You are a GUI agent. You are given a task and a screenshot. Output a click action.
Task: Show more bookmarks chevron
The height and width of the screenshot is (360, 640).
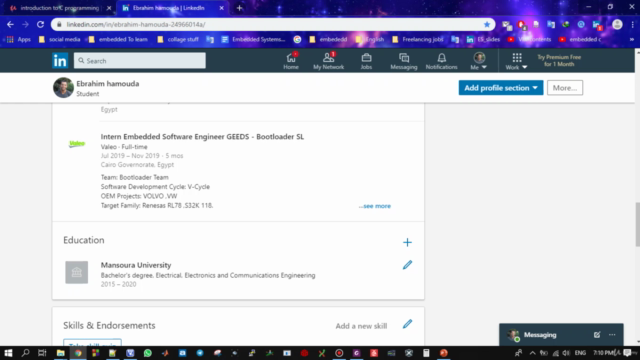click(x=632, y=40)
